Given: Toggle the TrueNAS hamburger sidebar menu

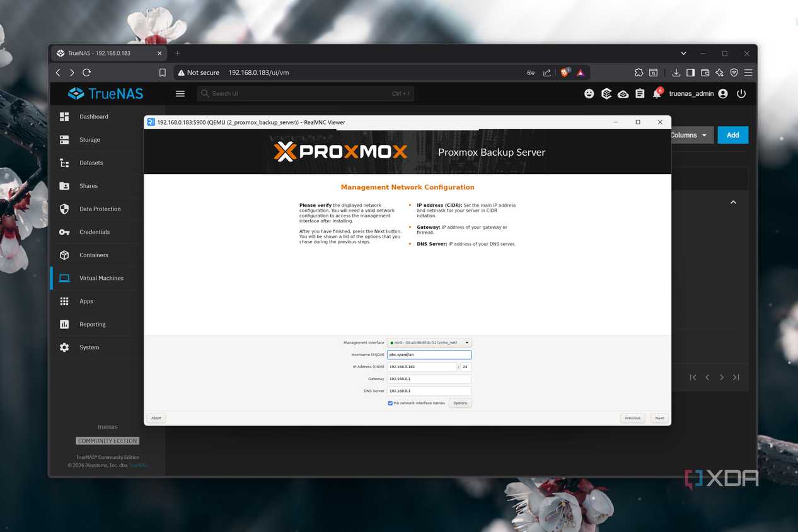Looking at the screenshot, I should [x=180, y=93].
